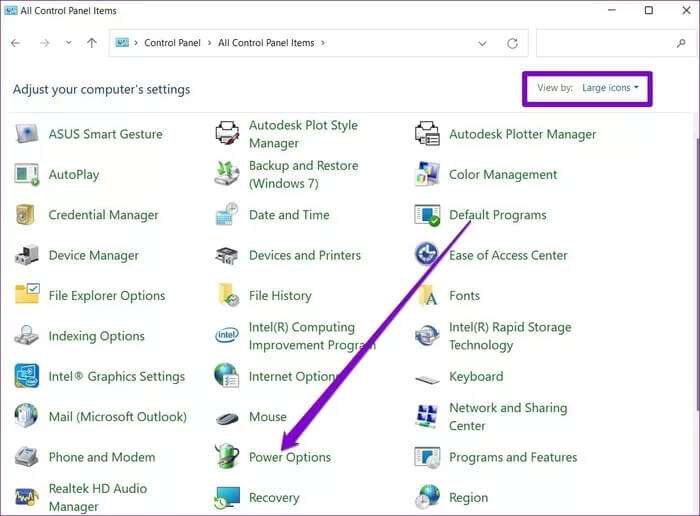Click the Autodesk Plotter Manager icon

[427, 133]
